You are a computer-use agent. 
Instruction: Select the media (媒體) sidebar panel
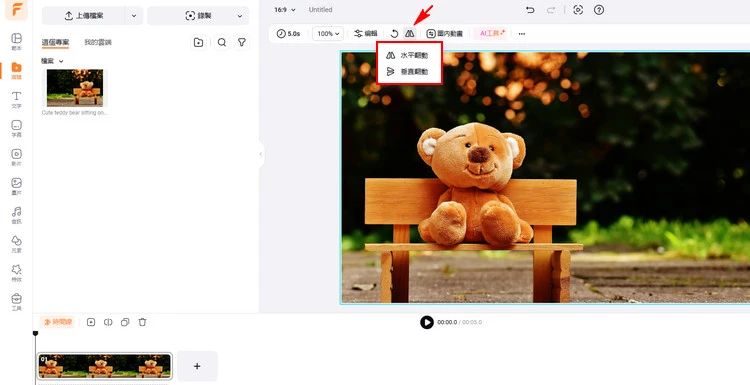[16, 70]
